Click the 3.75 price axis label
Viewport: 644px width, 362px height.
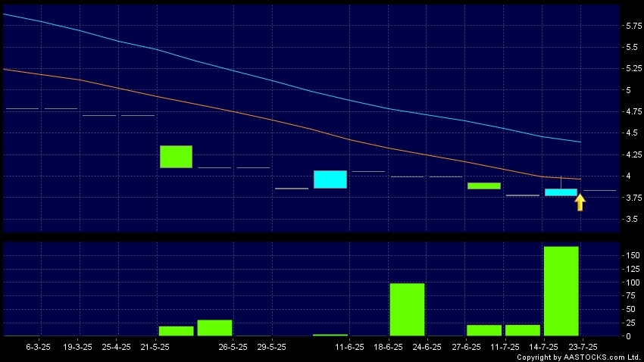tap(633, 198)
